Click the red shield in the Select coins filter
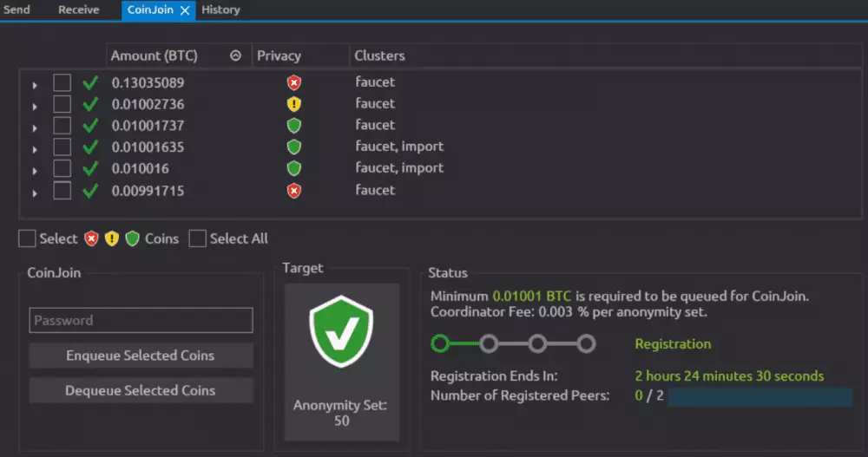 click(91, 238)
